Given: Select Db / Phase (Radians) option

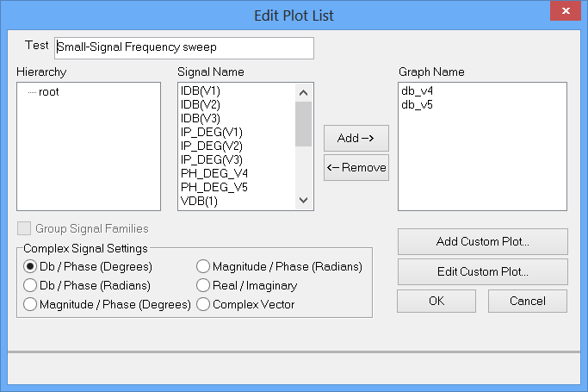Looking at the screenshot, I should click(30, 285).
